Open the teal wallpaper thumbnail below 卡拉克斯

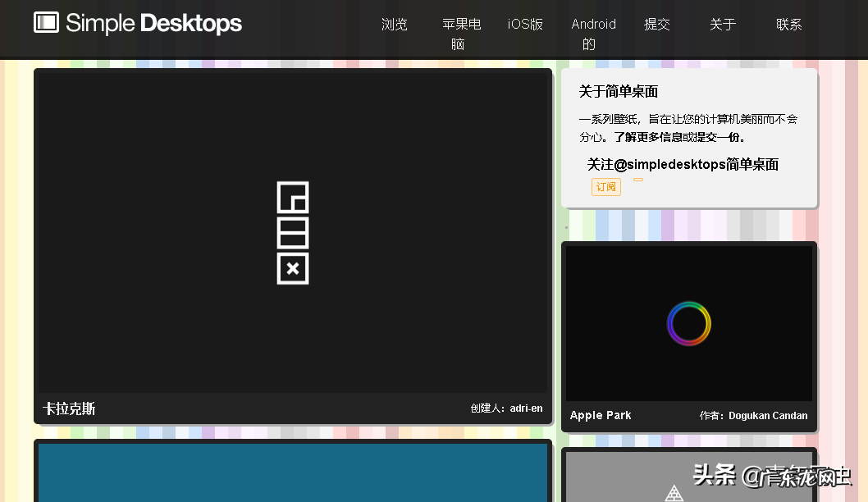click(293, 473)
